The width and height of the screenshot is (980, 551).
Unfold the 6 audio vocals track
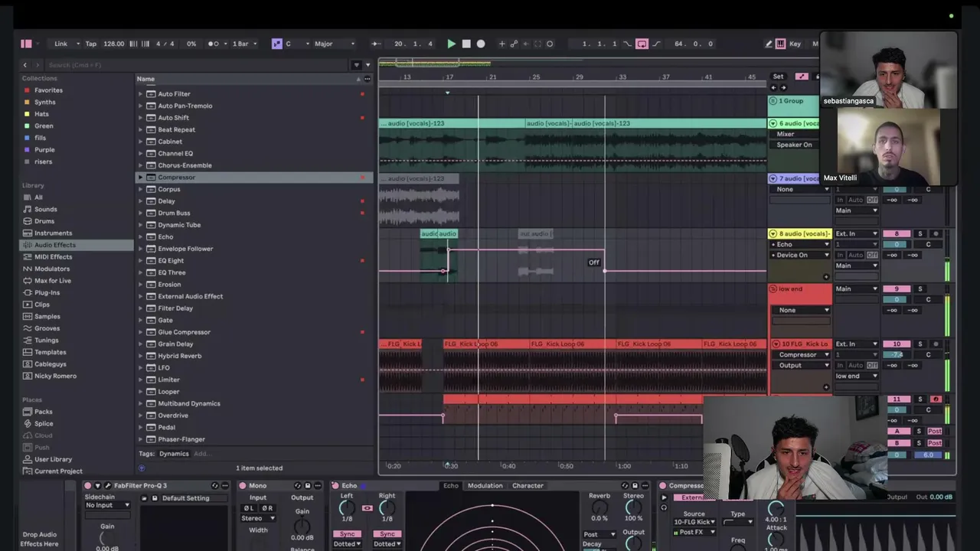[x=773, y=123]
